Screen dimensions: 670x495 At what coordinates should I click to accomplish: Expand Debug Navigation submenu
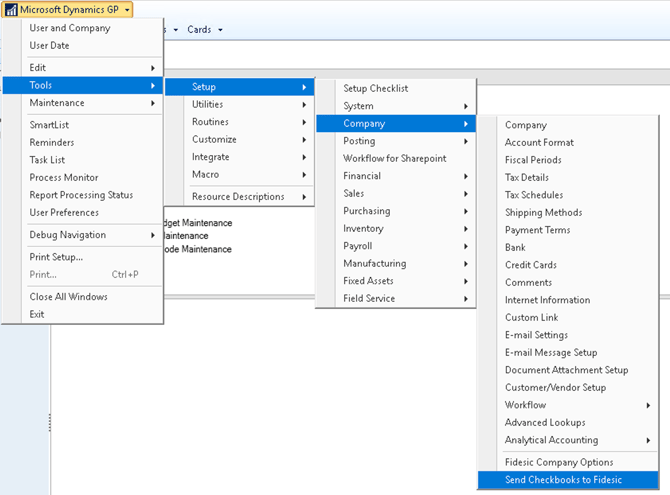point(83,235)
